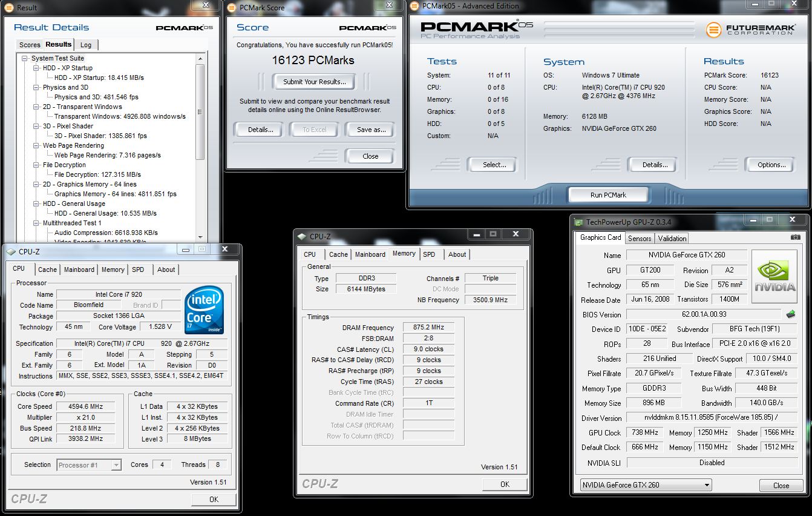Click OK in the CPU-Z memory timings window
This screenshot has height=516, width=812.
point(505,484)
